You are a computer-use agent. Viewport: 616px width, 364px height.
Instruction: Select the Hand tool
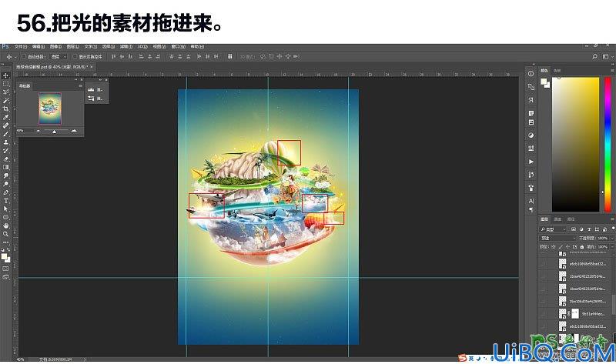[x=5, y=225]
